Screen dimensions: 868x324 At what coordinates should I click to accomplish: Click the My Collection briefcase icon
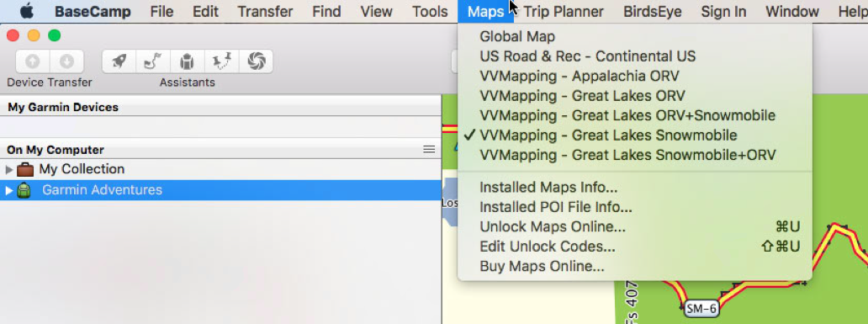[25, 169]
